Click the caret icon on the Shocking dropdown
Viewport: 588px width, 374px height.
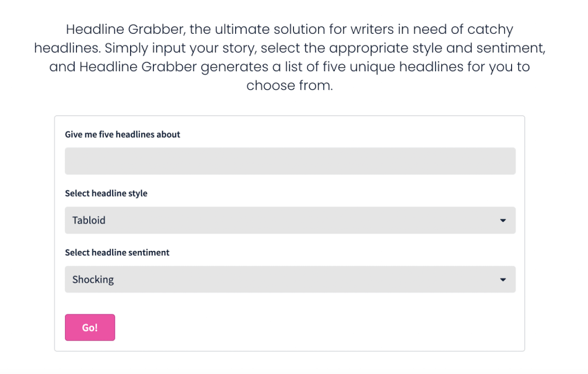coord(503,280)
